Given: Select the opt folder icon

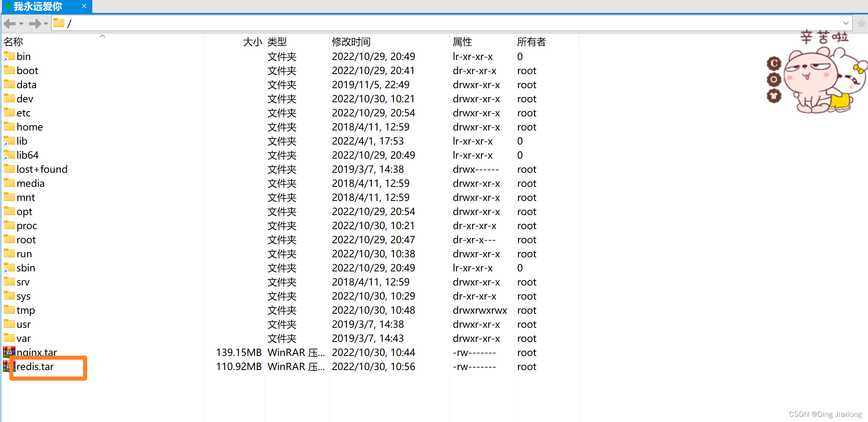Looking at the screenshot, I should coord(9,211).
